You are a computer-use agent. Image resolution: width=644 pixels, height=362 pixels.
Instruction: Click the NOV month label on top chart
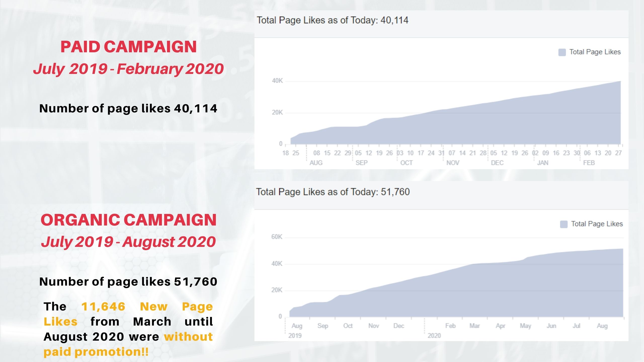click(x=453, y=163)
